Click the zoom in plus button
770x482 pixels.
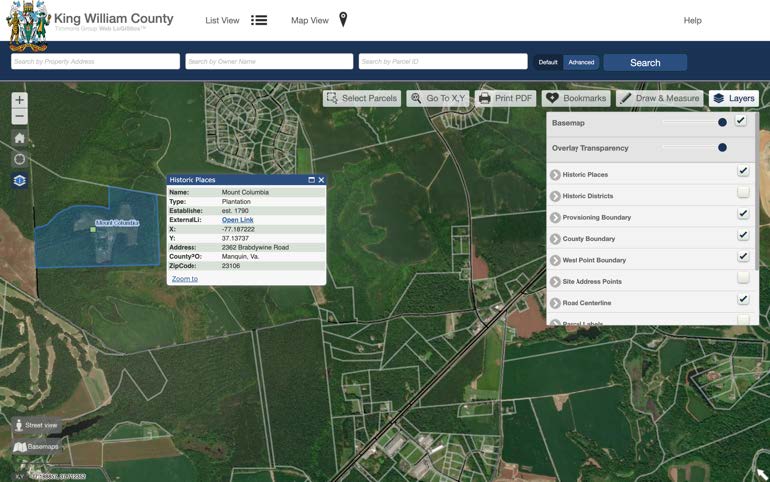(x=19, y=100)
